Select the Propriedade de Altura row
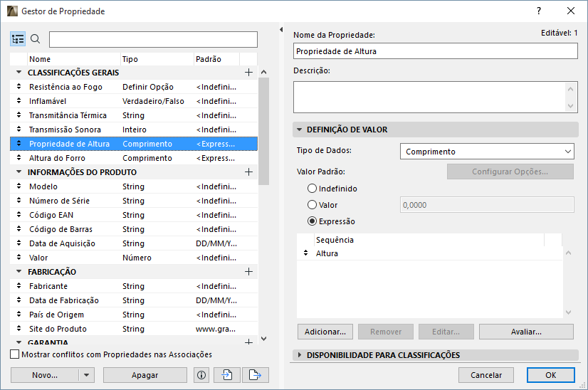 pyautogui.click(x=134, y=144)
